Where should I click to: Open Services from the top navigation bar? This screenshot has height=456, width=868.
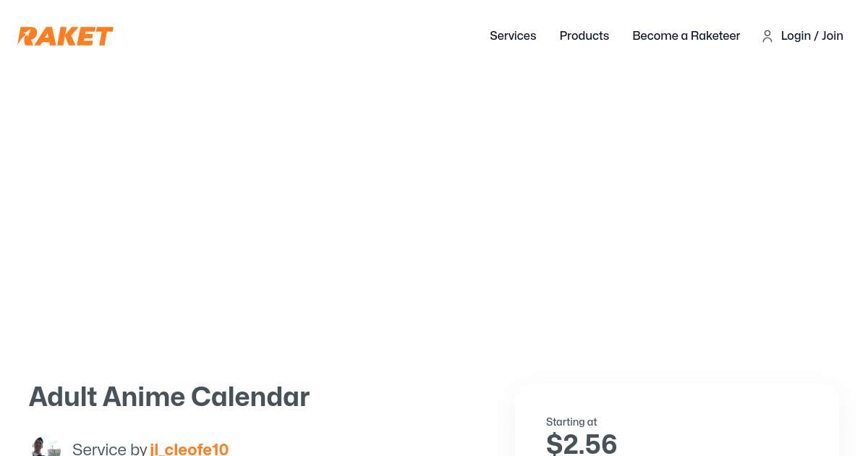(513, 36)
